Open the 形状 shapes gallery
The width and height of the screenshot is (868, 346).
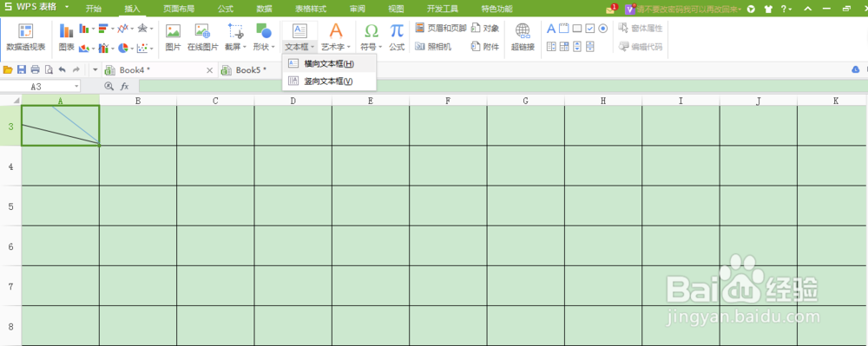(x=264, y=37)
